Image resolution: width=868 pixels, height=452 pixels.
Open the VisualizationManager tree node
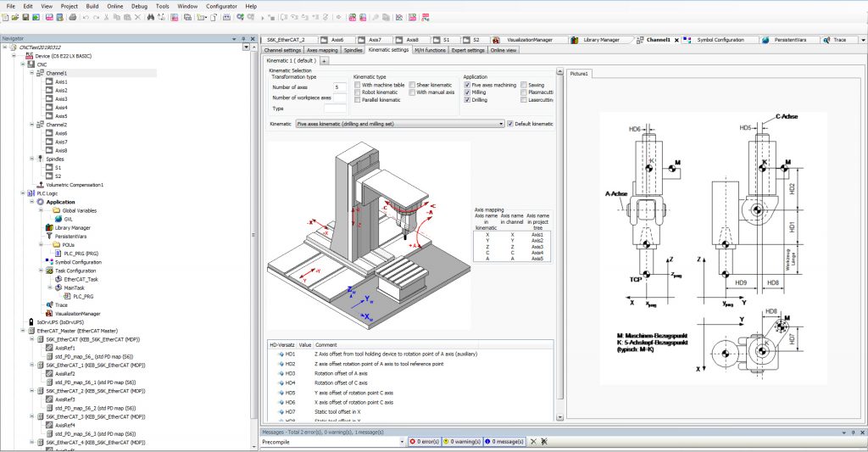77,313
